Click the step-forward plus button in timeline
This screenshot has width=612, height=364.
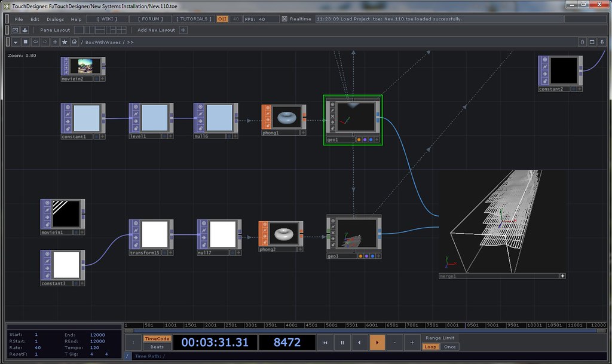(412, 342)
